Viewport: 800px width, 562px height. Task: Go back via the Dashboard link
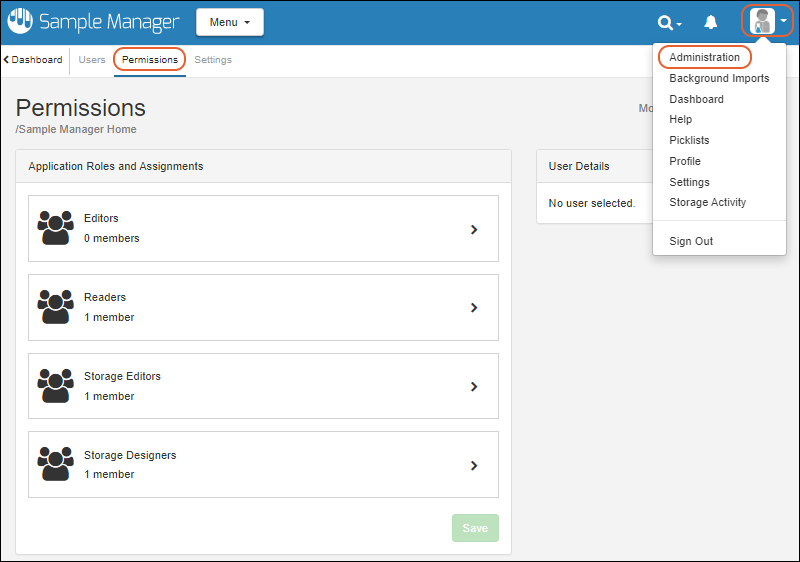[x=34, y=60]
